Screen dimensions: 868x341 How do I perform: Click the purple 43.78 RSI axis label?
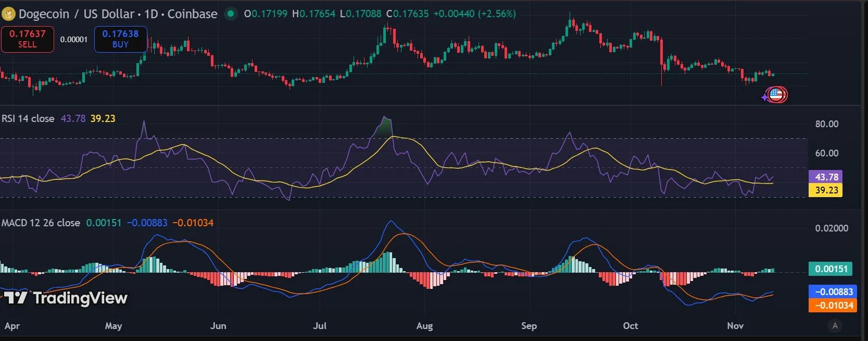click(826, 177)
